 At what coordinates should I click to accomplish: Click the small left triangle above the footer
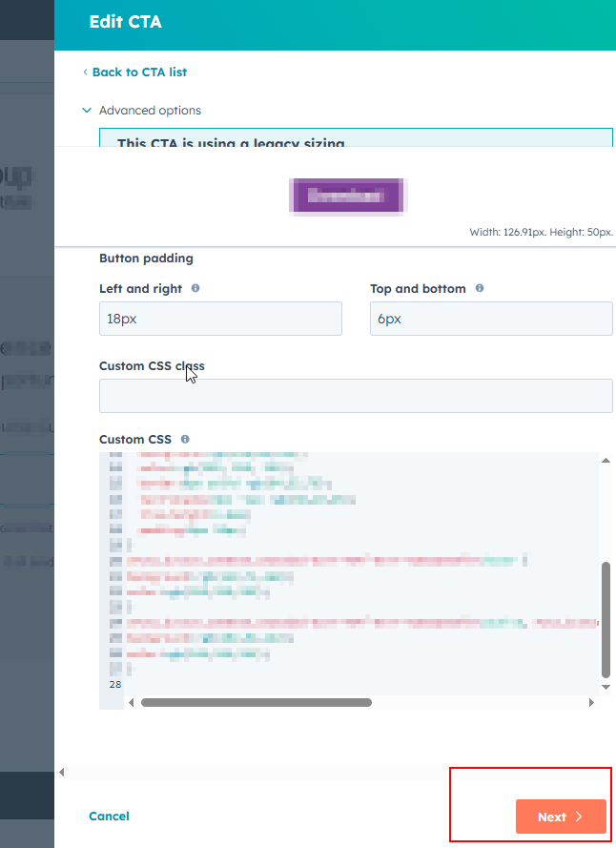click(x=61, y=771)
